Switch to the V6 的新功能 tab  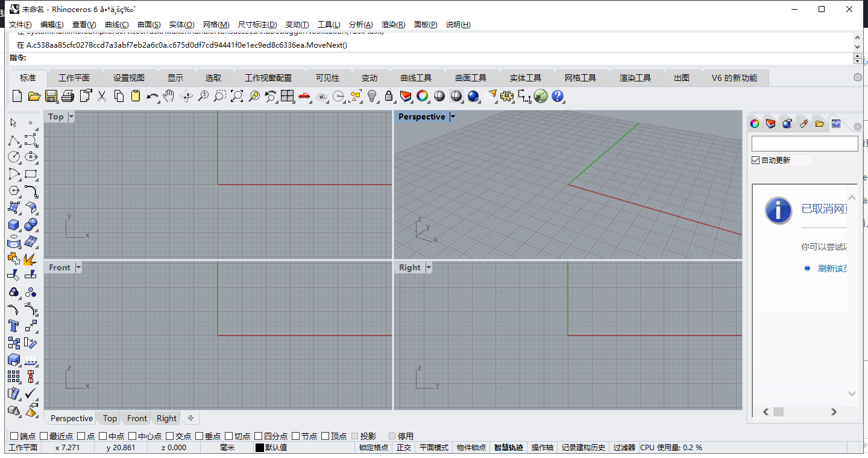click(734, 78)
